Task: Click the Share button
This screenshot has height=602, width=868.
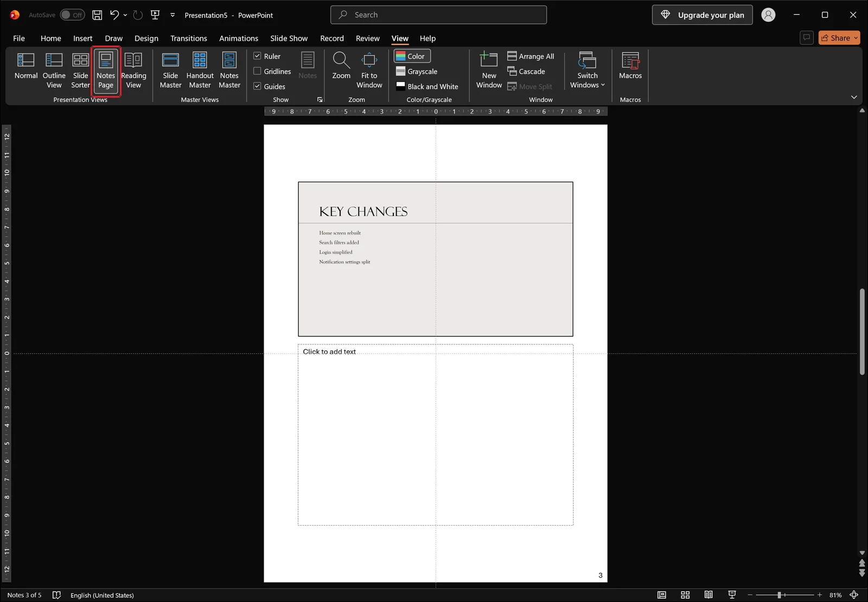Action: [x=835, y=38]
